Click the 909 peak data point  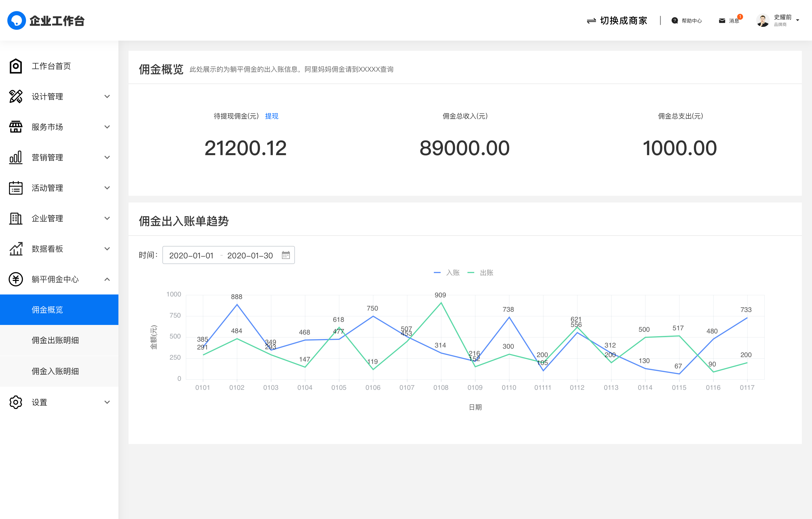click(441, 303)
